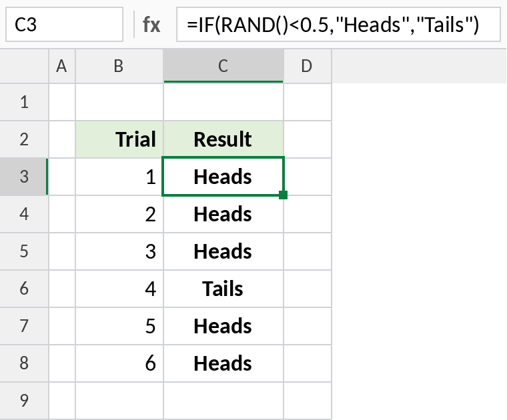Select the cell with Trial value 2
The height and width of the screenshot is (420, 507).
[x=119, y=214]
